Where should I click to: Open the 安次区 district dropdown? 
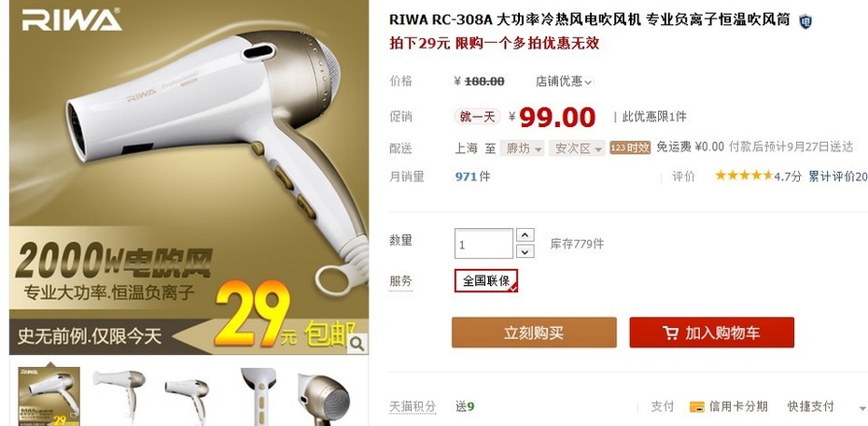[577, 148]
